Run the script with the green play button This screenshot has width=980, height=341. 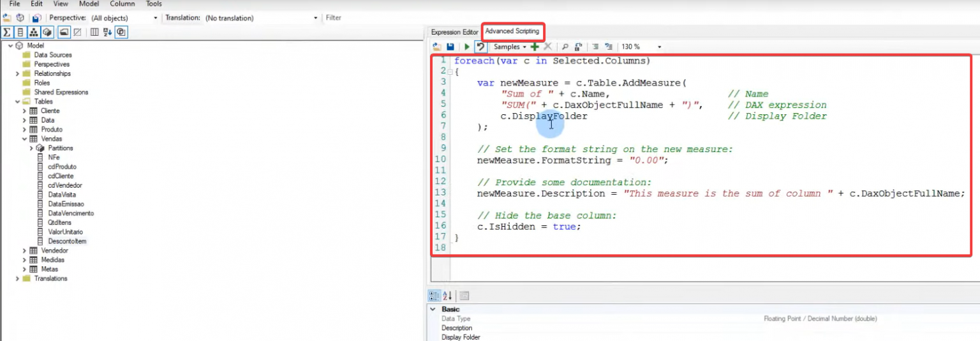[x=467, y=47]
